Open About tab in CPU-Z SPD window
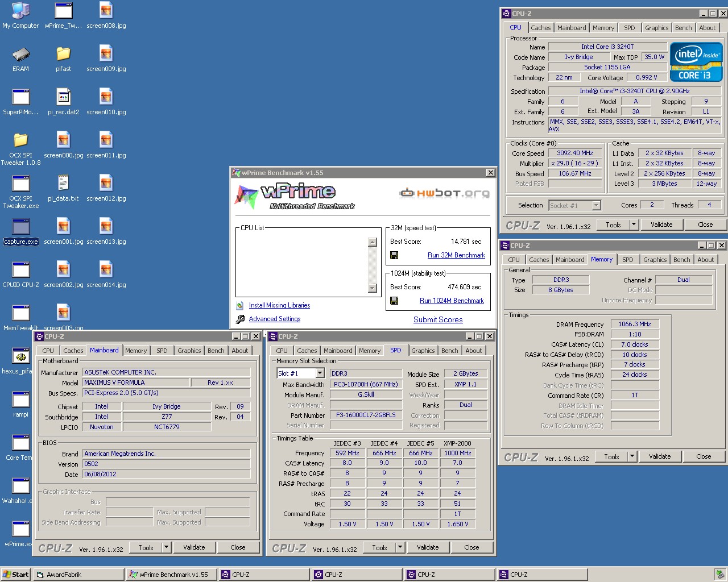 [x=473, y=351]
